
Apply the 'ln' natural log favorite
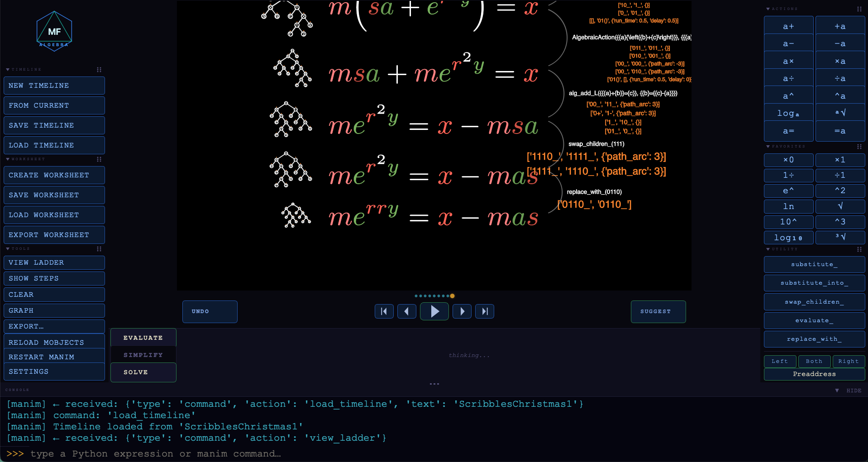coord(788,206)
